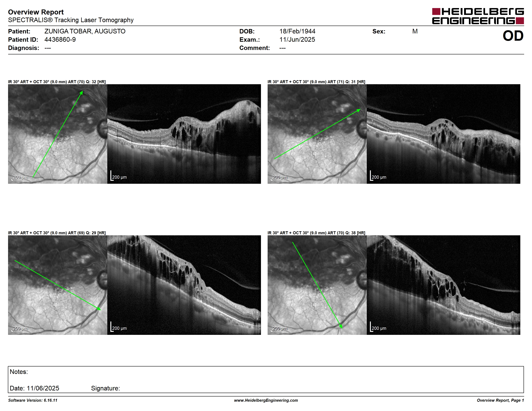This screenshot has width=532, height=411.
Task: Click the Comment label
Action: pyautogui.click(x=255, y=48)
